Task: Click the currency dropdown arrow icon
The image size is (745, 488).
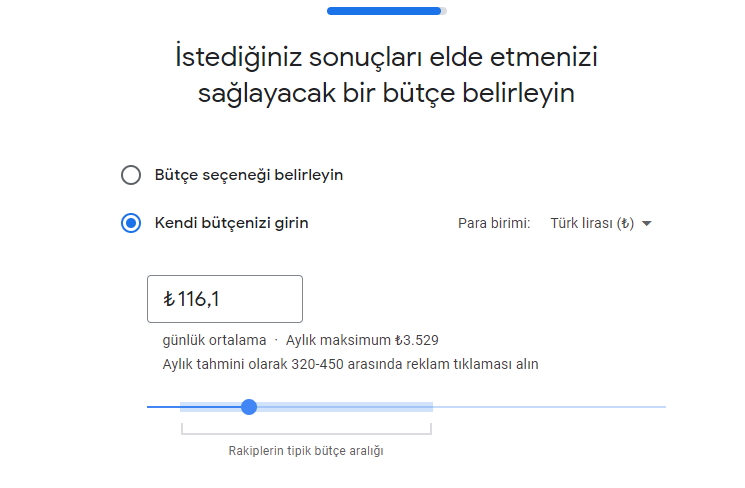Action: [x=646, y=224]
